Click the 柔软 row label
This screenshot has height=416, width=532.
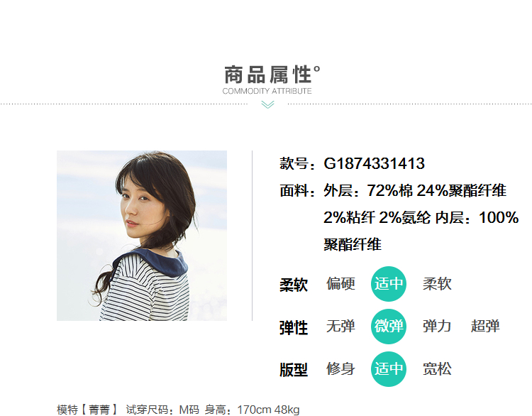[x=294, y=285]
